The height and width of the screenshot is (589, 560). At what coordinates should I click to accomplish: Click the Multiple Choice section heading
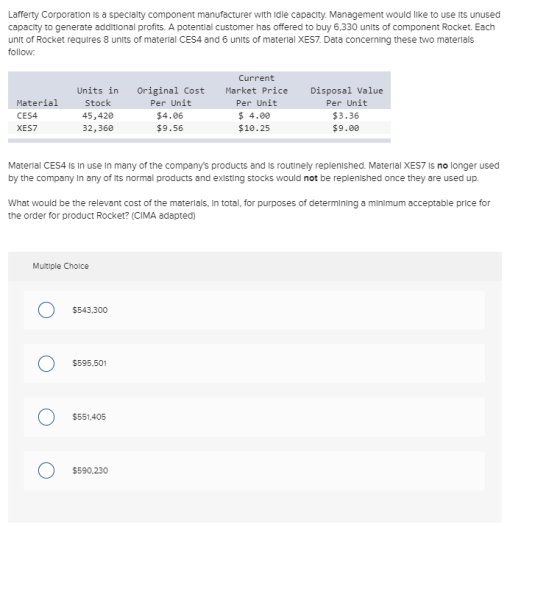pyautogui.click(x=60, y=266)
